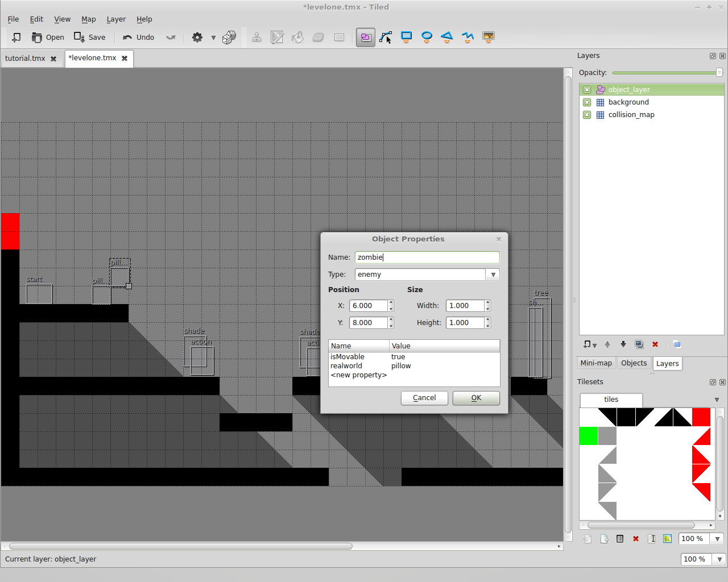
Task: Select the Stamp Brush tool
Action: [257, 38]
